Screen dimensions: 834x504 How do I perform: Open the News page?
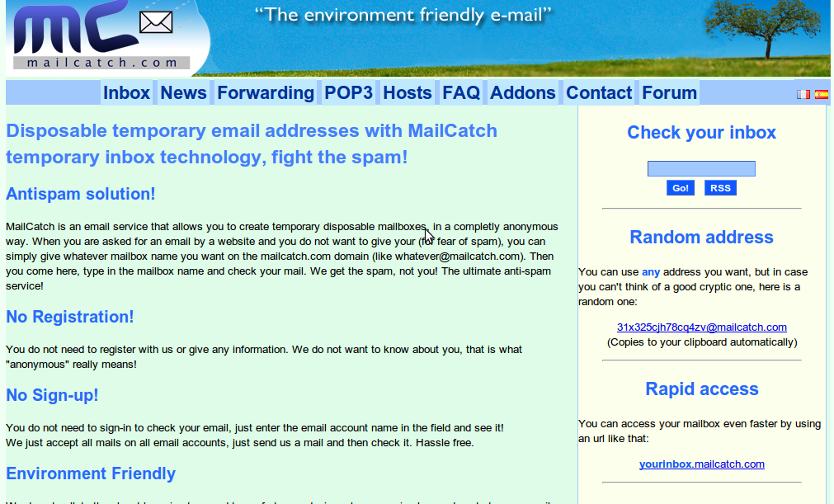183,93
